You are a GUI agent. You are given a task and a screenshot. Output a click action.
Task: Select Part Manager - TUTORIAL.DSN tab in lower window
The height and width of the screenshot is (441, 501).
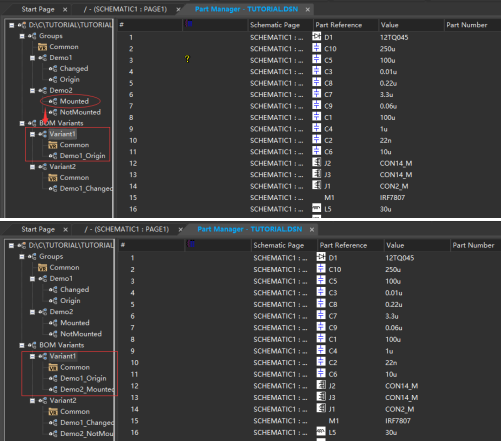pos(250,229)
